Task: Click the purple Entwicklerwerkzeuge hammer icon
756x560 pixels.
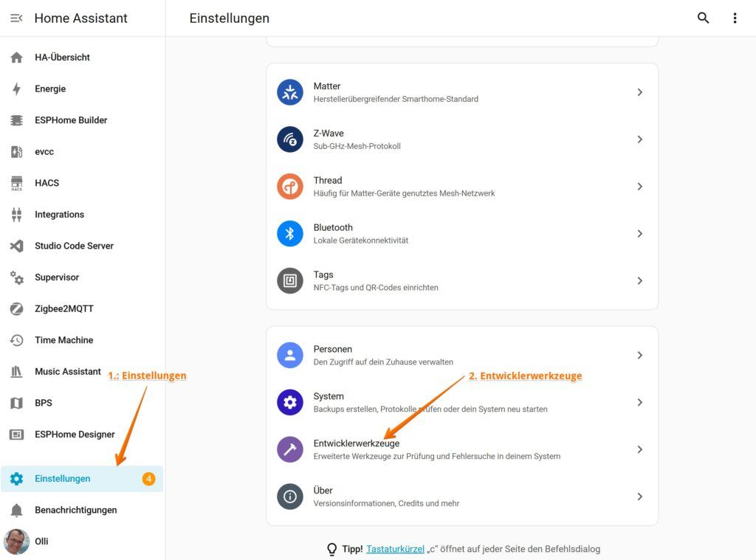Action: click(x=290, y=449)
